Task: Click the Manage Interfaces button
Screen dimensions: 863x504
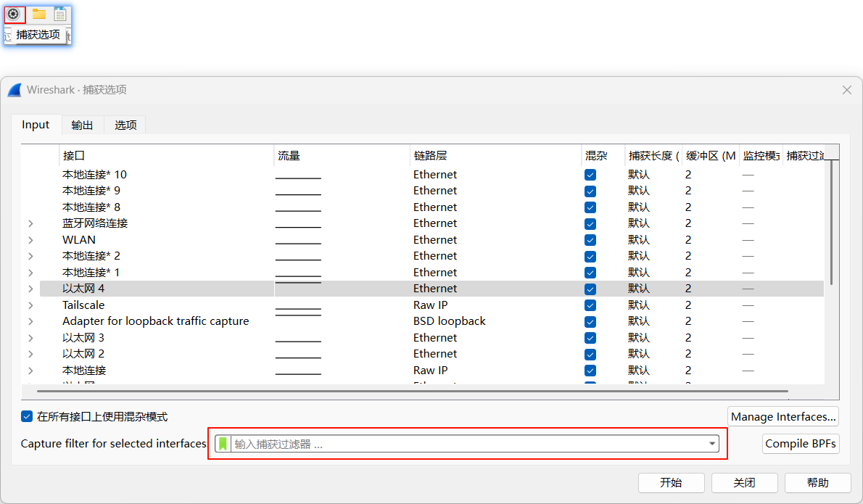Action: pos(783,416)
